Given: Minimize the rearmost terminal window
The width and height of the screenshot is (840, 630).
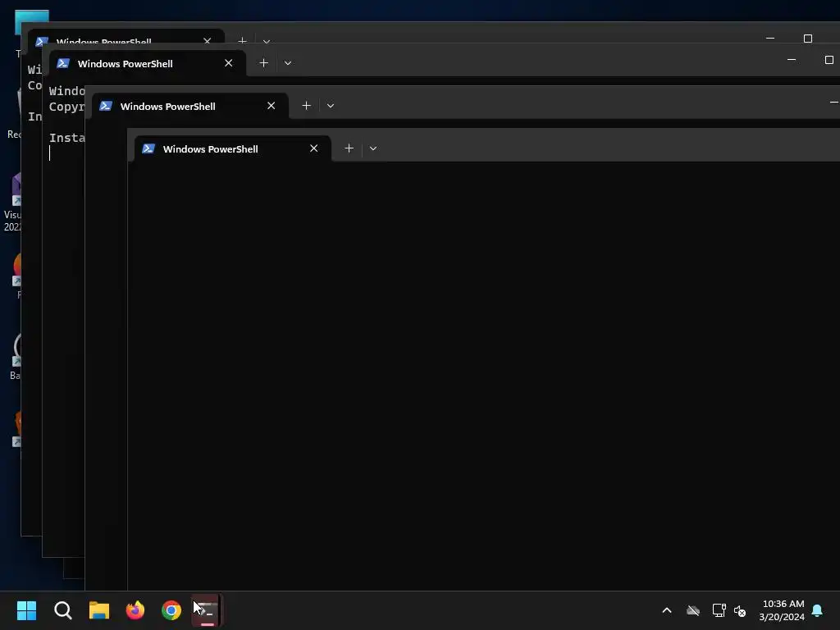Looking at the screenshot, I should tap(770, 38).
